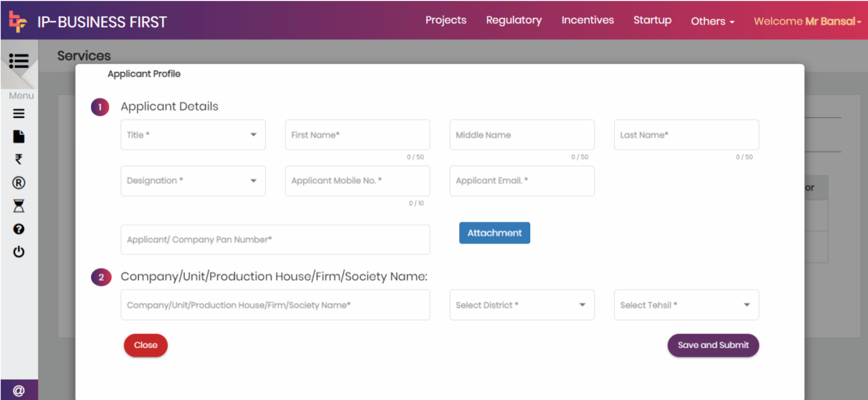Expand the Title dropdown
The width and height of the screenshot is (868, 400).
tap(193, 135)
